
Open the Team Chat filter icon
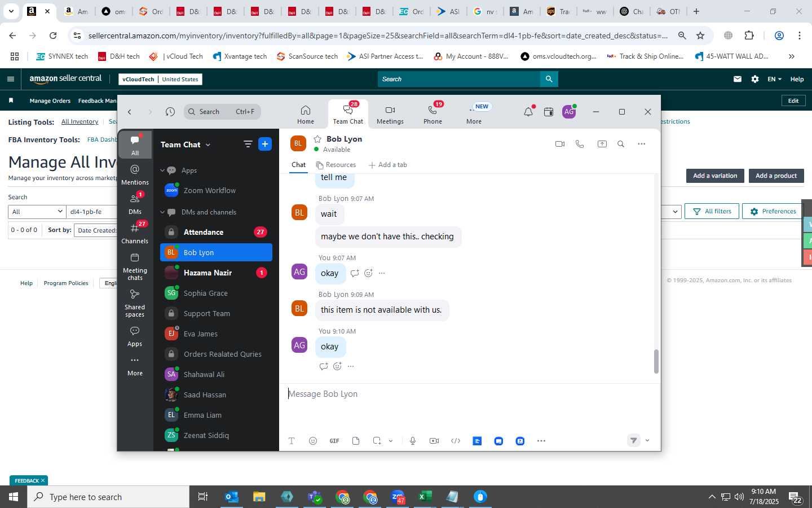point(248,144)
